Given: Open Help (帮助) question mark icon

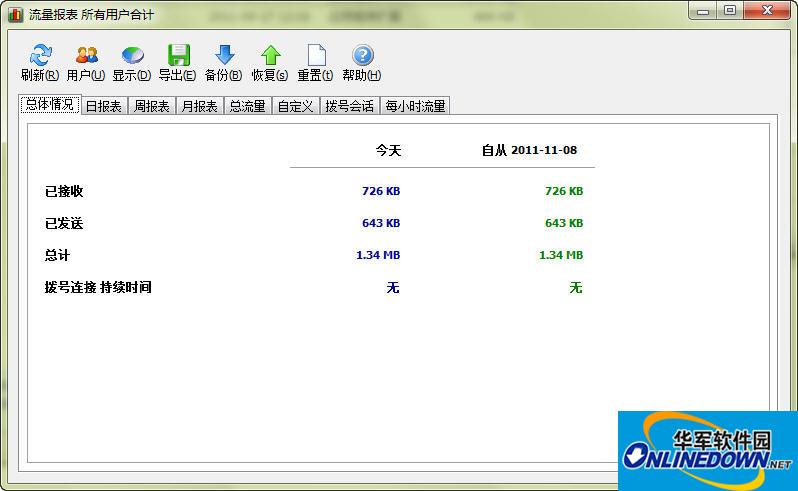Looking at the screenshot, I should coord(362,56).
